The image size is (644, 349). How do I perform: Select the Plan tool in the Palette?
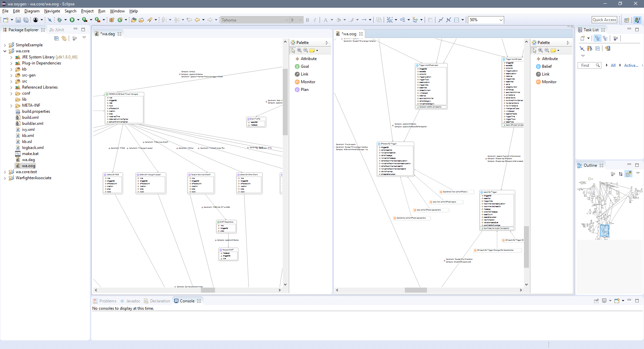coord(304,90)
